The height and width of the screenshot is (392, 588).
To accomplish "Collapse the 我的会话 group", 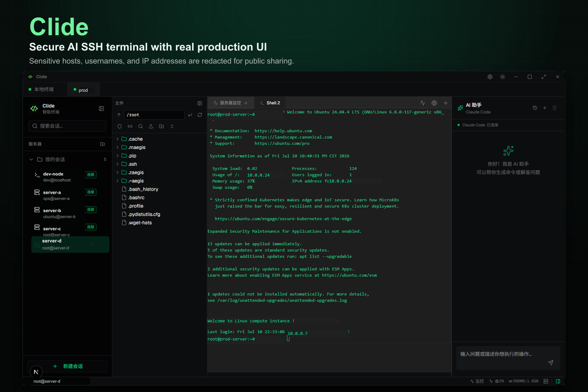I will pyautogui.click(x=31, y=160).
